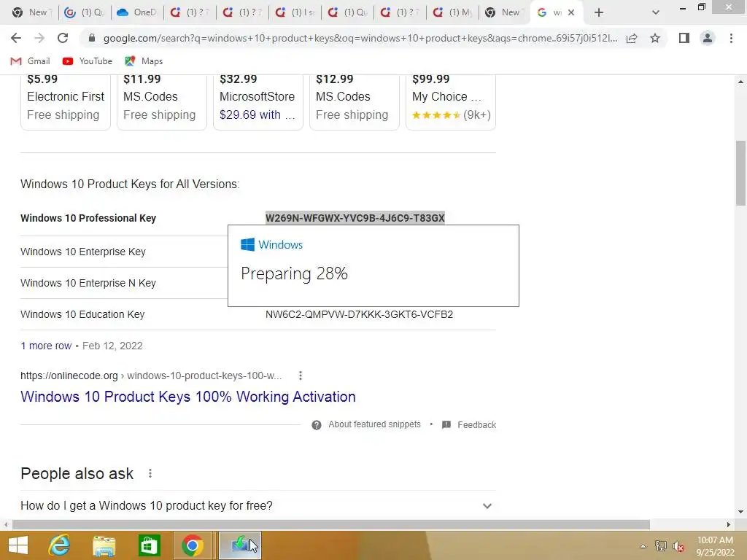Expand the tab search dropdown arrow
This screenshot has width=747, height=560.
coord(656,12)
